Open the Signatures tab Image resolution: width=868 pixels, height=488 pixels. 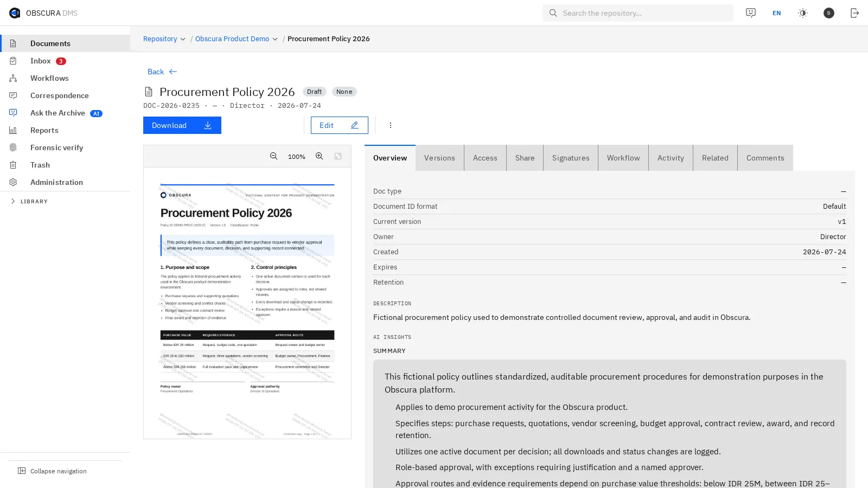tap(571, 158)
